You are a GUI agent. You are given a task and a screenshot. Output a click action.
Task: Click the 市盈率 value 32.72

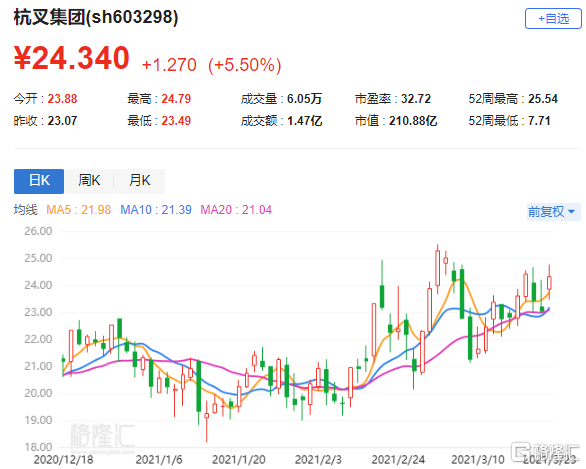(416, 99)
